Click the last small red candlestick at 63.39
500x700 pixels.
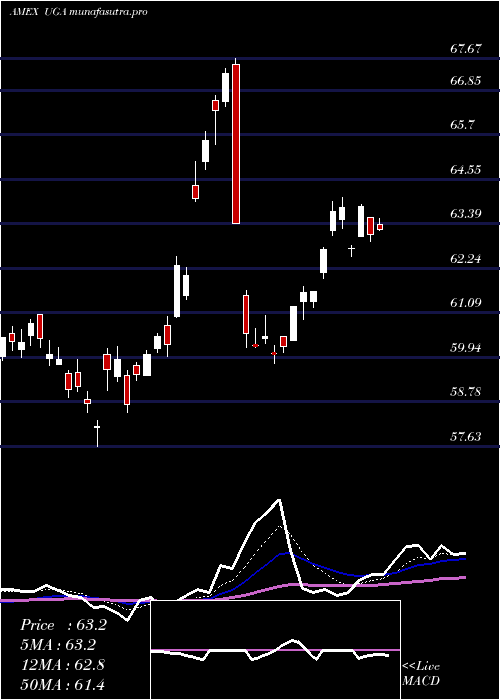[x=380, y=227]
